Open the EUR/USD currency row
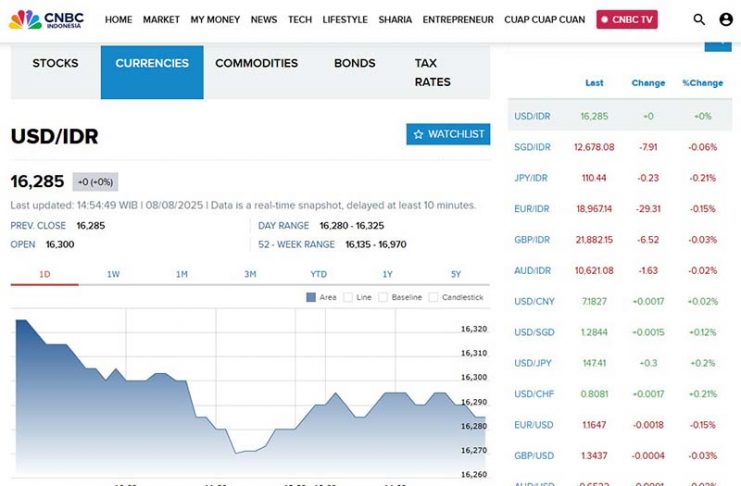 click(532, 425)
